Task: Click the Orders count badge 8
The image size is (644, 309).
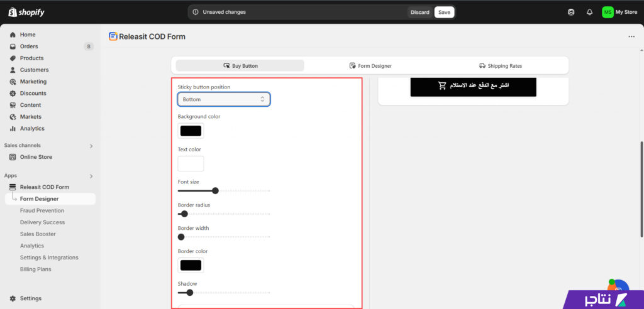Action: point(88,46)
